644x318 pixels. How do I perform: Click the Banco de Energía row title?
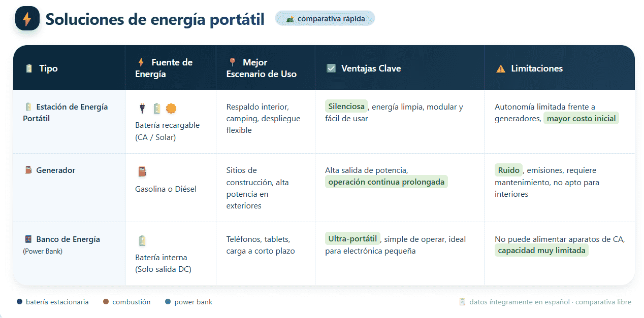click(68, 239)
